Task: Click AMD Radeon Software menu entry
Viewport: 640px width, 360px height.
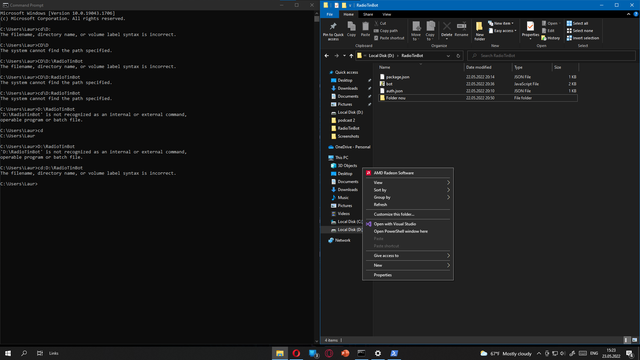Action: (408, 173)
